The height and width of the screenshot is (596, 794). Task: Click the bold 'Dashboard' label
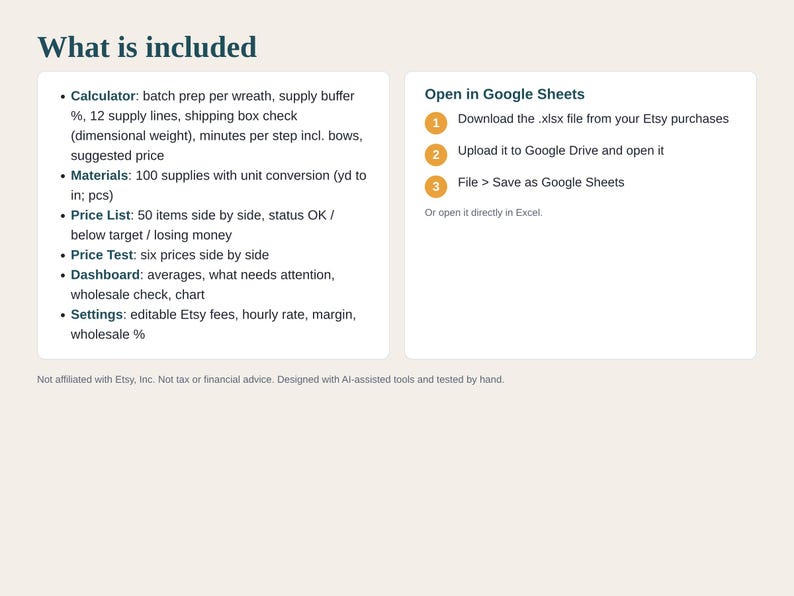(x=105, y=274)
